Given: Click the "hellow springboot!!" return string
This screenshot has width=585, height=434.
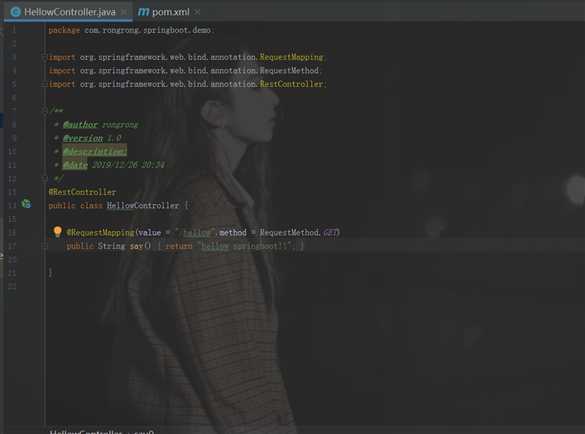Looking at the screenshot, I should [245, 246].
